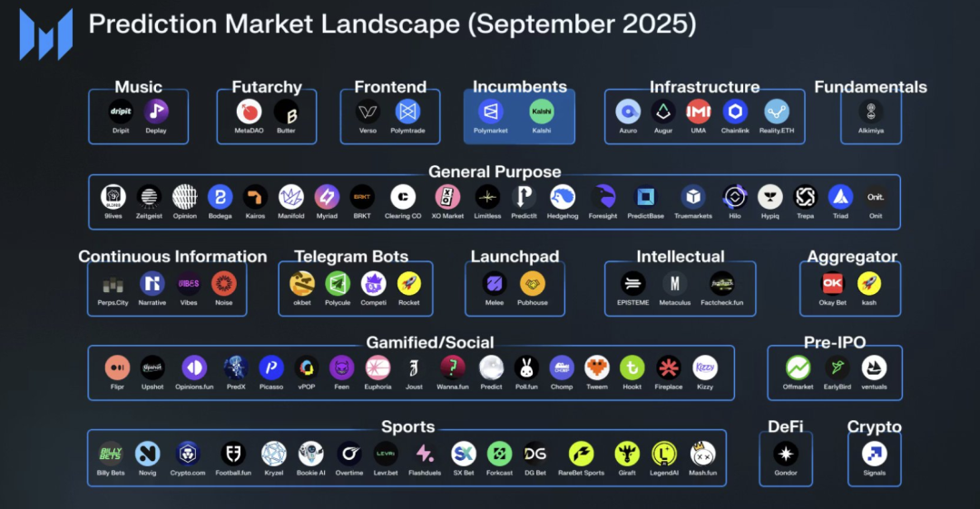Click the Manifold crown icon
Viewport: 980px width, 509px height.
coord(291,197)
